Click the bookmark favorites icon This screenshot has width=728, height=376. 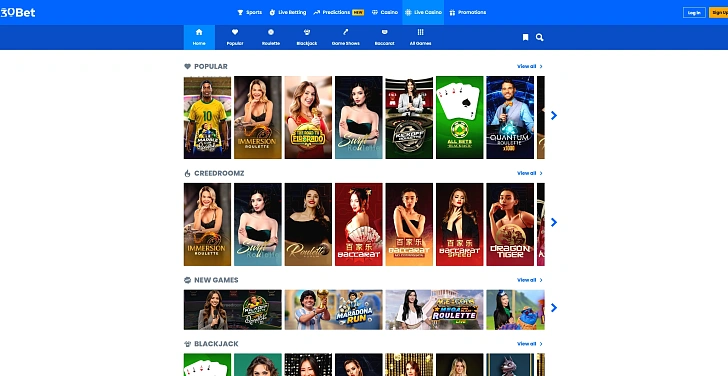[526, 37]
